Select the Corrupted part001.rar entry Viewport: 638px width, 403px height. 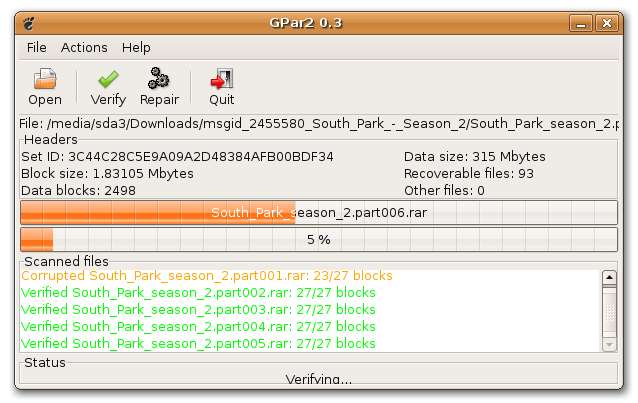click(x=207, y=276)
